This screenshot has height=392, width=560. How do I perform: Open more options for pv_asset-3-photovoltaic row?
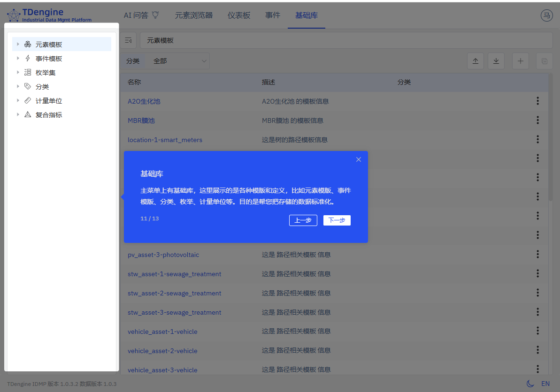point(537,254)
